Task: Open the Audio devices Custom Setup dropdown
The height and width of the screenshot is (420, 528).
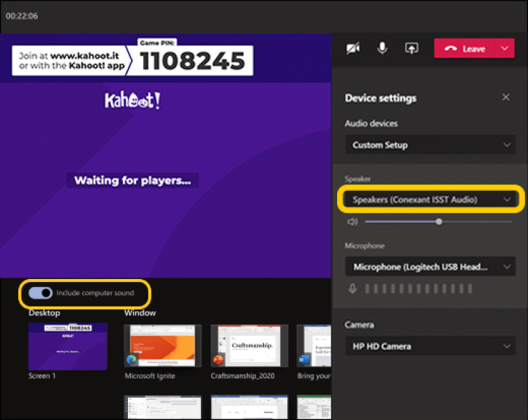Action: (430, 145)
